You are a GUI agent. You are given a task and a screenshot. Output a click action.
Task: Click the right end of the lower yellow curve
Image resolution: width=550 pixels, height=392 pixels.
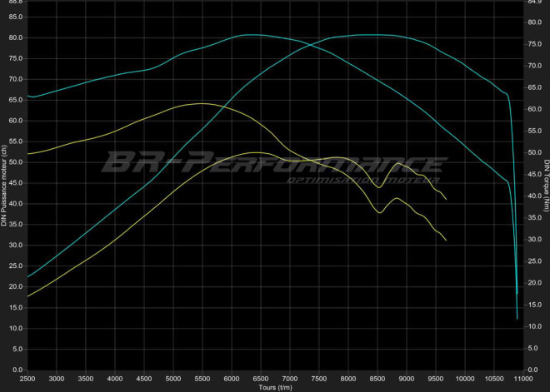point(447,241)
